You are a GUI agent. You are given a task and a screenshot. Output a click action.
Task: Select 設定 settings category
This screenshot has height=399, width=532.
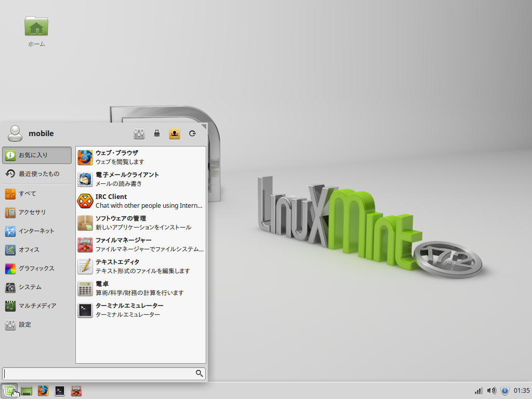coord(37,325)
